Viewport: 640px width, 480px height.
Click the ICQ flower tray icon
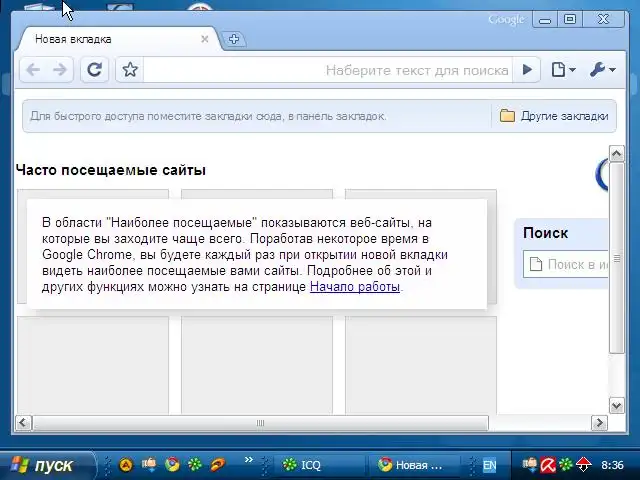click(566, 464)
